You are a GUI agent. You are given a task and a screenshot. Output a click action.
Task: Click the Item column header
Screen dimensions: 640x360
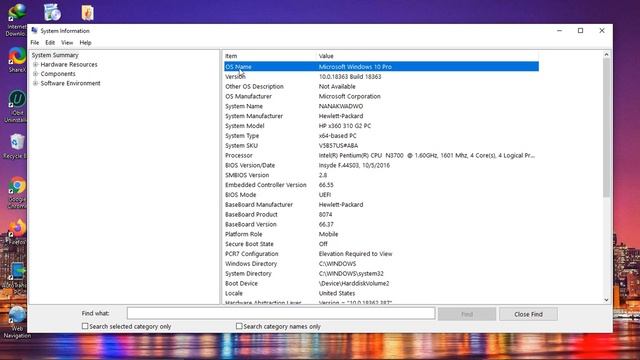(270, 56)
